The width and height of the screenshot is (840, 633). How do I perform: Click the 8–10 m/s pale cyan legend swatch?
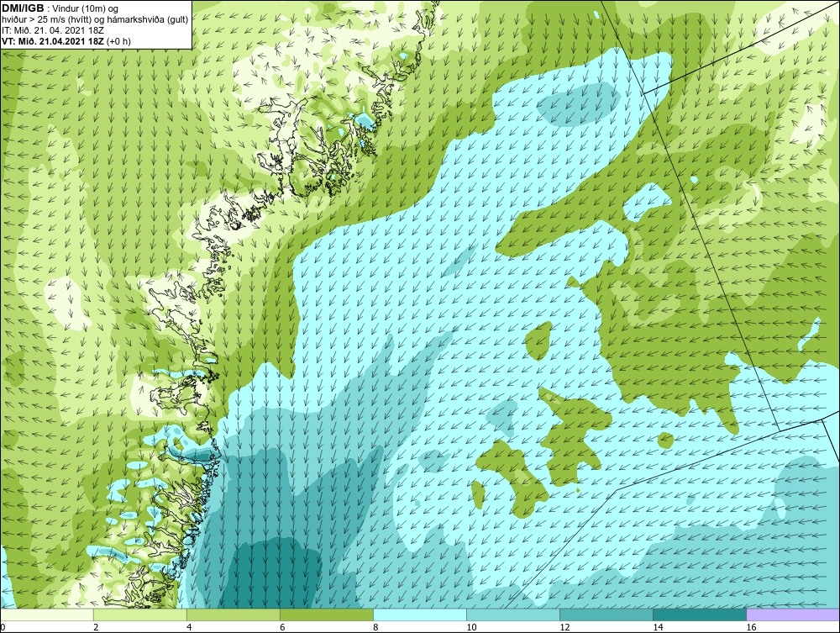(420, 615)
